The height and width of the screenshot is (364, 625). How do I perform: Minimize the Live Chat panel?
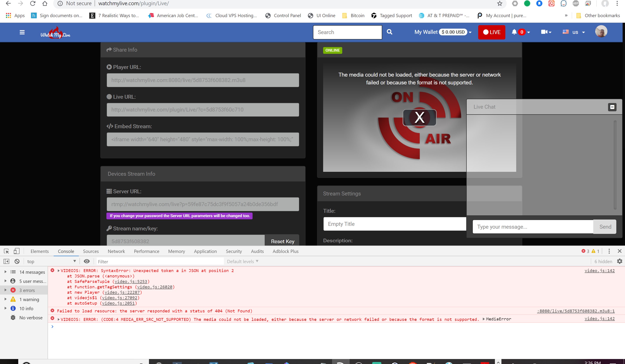click(612, 107)
